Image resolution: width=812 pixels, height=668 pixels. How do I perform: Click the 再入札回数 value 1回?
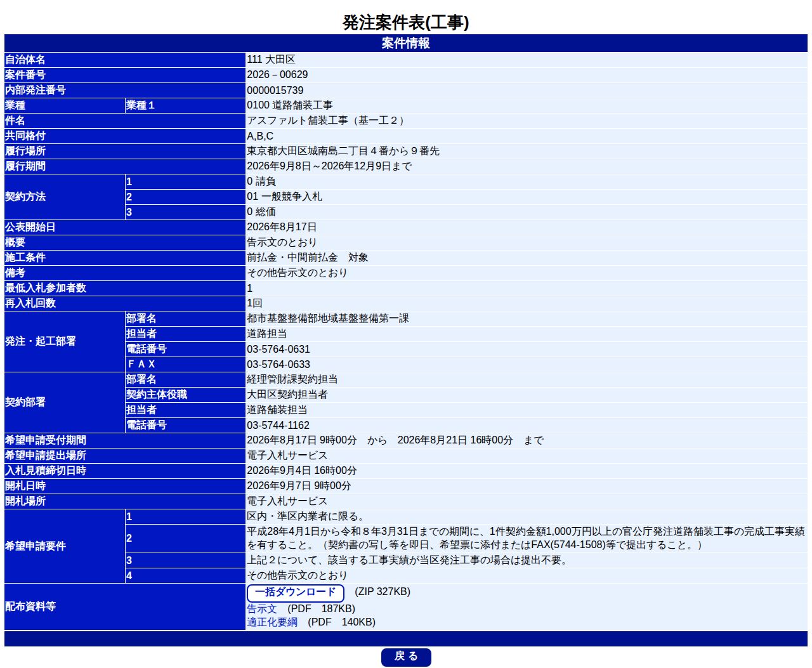pyautogui.click(x=254, y=303)
